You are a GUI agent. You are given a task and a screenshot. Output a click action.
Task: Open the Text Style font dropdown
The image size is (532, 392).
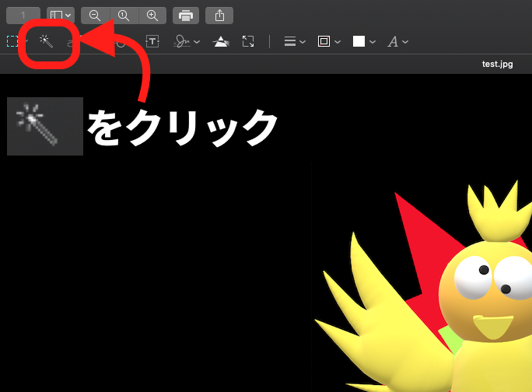pos(397,41)
